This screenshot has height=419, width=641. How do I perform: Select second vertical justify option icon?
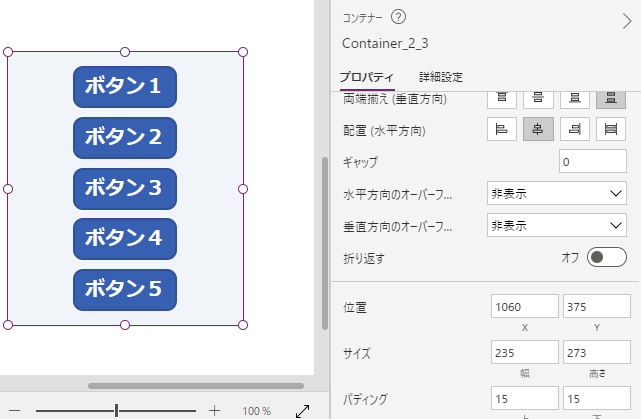pos(538,99)
